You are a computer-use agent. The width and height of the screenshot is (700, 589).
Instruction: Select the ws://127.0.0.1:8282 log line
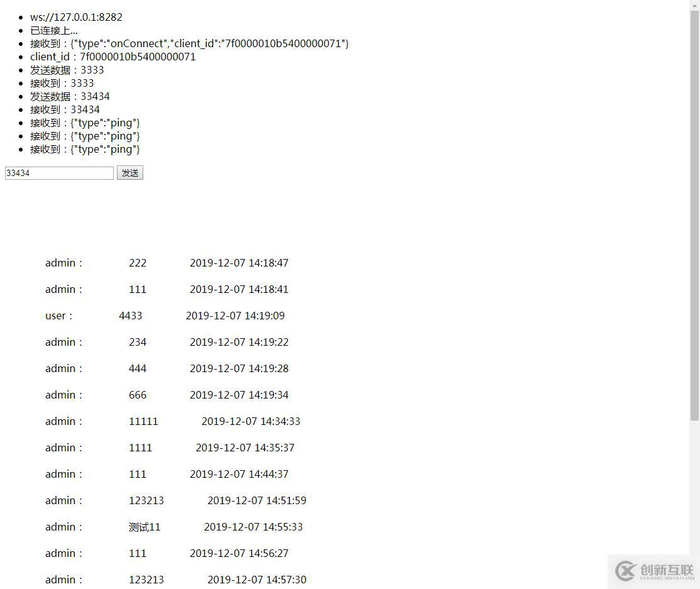click(76, 17)
